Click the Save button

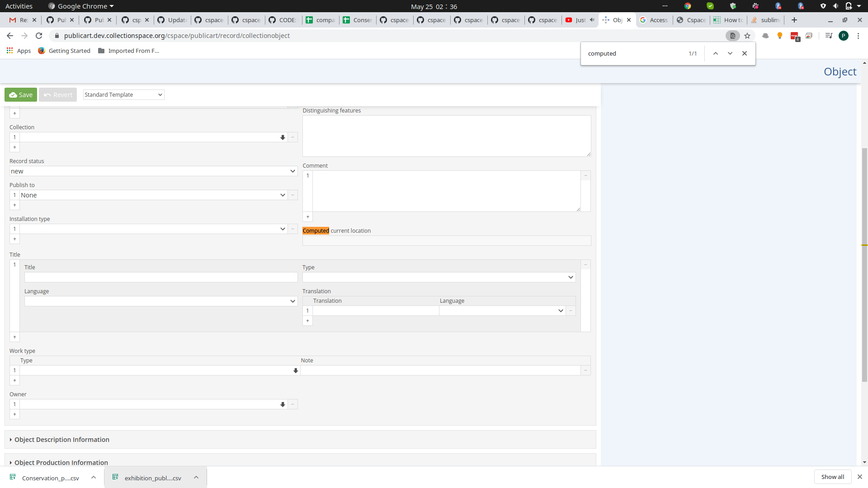click(x=20, y=94)
